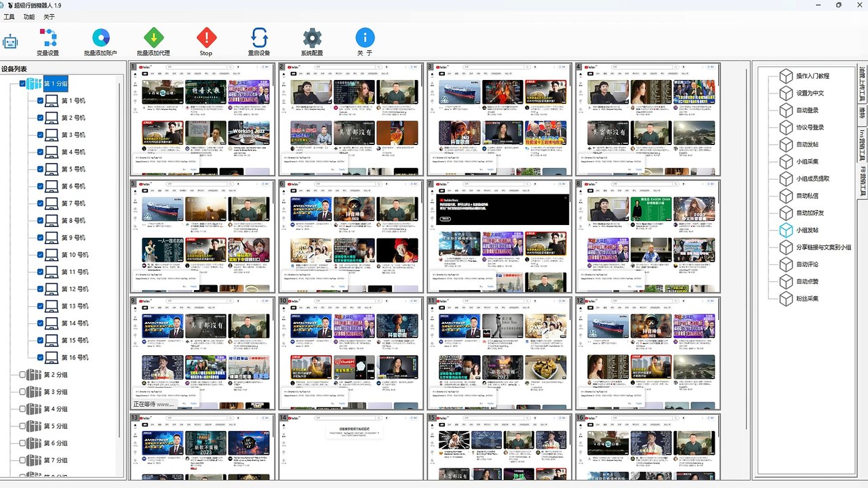This screenshot has height=488, width=868.
Task: Switch to the 推特 side tab
Action: [863, 115]
